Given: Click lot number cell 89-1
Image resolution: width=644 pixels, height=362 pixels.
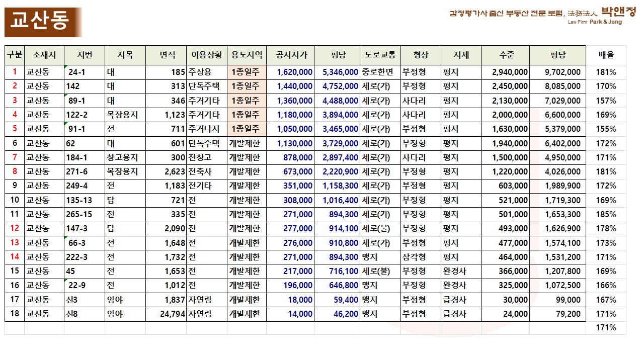Looking at the screenshot, I should [85, 101].
